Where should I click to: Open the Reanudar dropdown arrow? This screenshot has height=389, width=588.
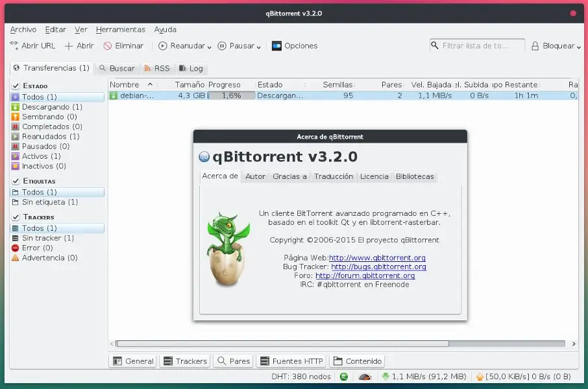209,47
